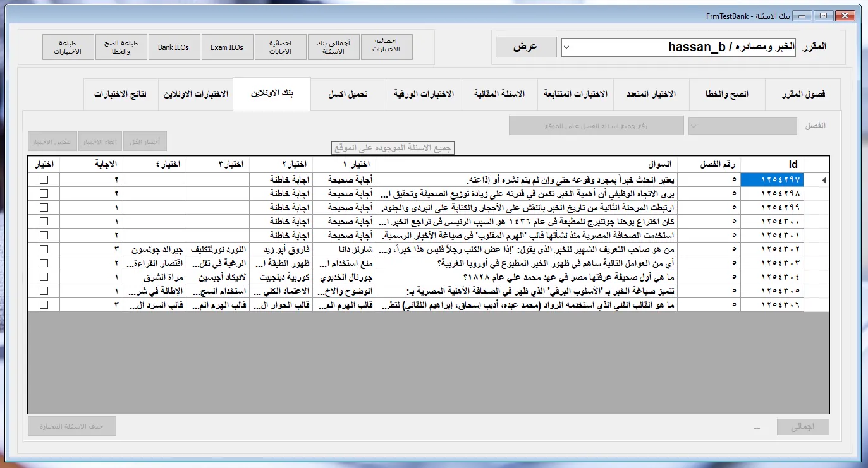Click the question starting يعتبر الحدث خبراً
868x468 pixels.
click(x=526, y=180)
